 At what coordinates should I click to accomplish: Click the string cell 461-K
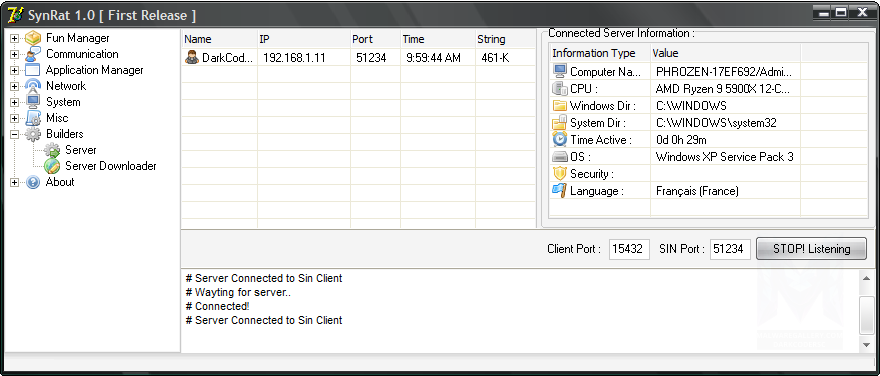pyautogui.click(x=495, y=57)
